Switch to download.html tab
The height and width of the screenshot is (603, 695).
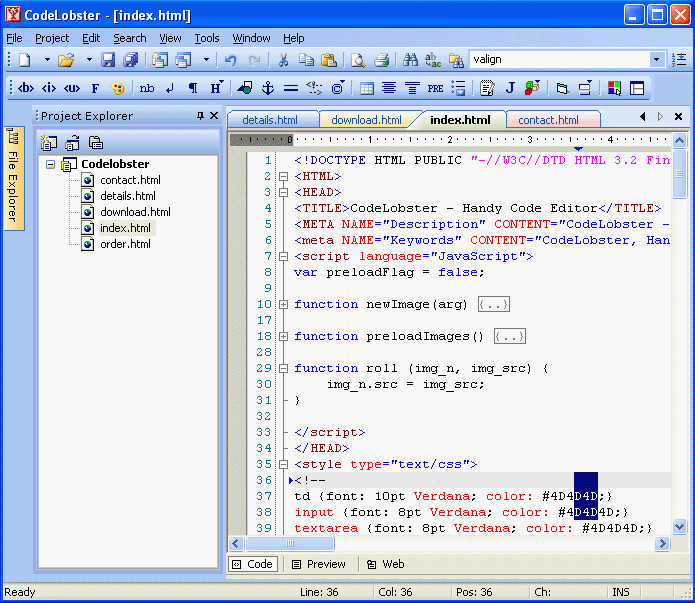(x=366, y=120)
